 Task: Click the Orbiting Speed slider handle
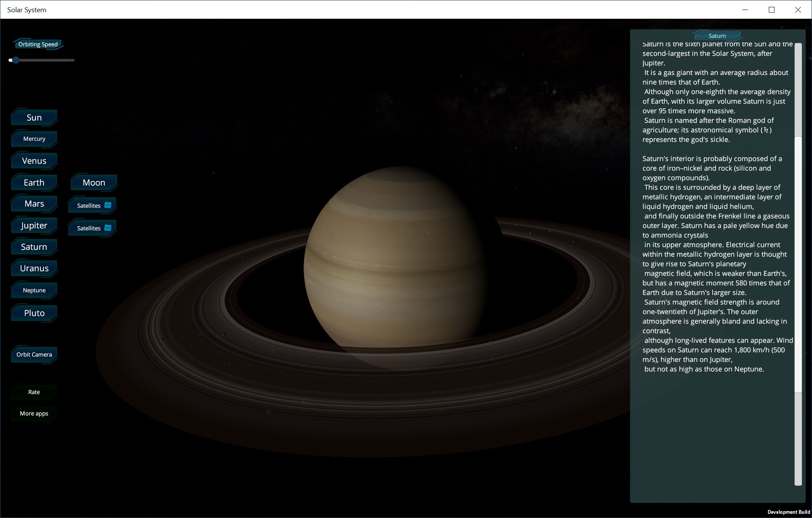click(16, 60)
